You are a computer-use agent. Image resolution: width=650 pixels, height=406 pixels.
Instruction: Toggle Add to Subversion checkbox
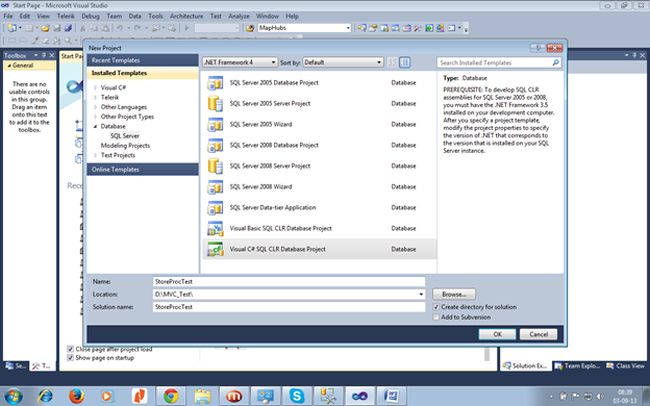(436, 317)
